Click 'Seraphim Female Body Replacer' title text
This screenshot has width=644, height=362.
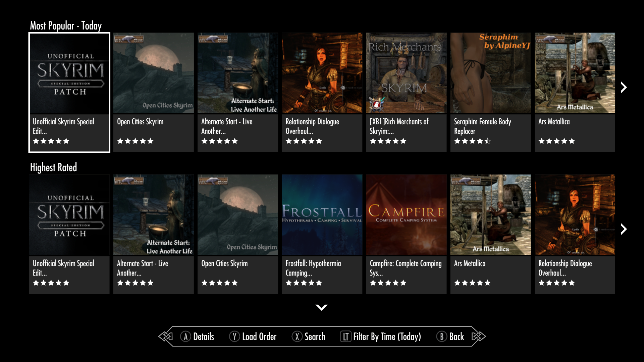(x=483, y=126)
